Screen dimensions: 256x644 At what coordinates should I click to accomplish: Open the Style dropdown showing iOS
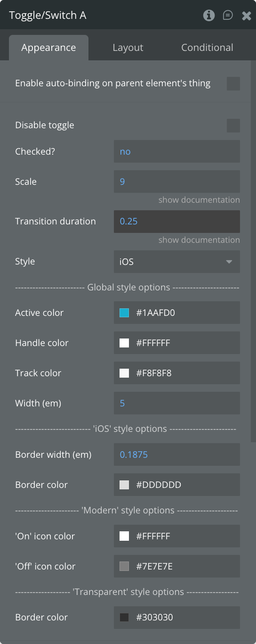coord(177,262)
